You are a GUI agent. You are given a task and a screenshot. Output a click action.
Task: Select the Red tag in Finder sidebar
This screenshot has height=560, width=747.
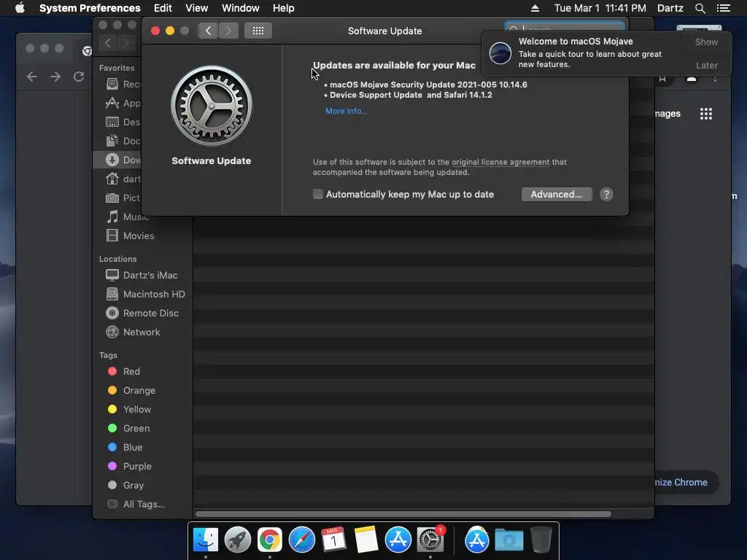[x=131, y=371]
